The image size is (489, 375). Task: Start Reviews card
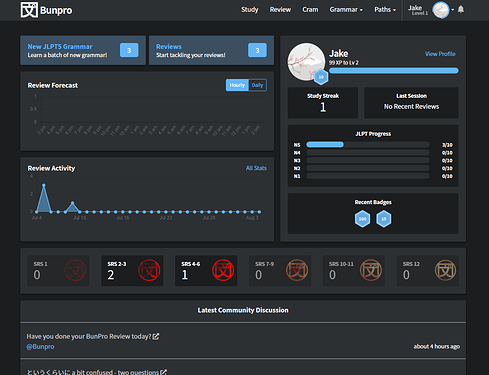click(x=211, y=50)
